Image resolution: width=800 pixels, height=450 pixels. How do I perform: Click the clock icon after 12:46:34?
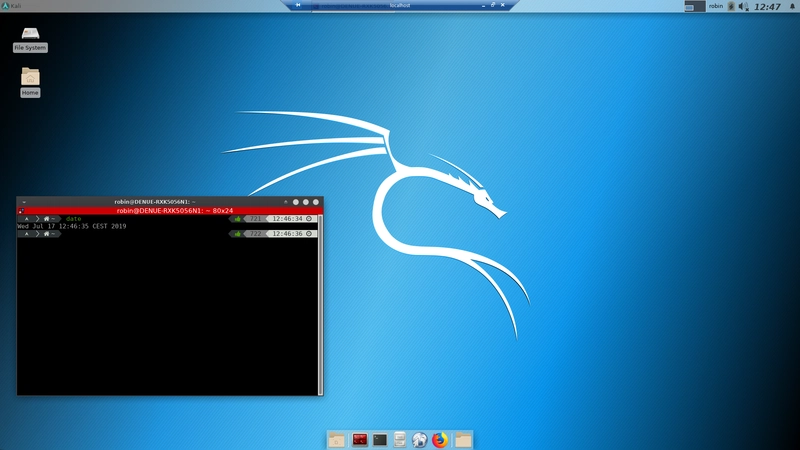pos(309,218)
